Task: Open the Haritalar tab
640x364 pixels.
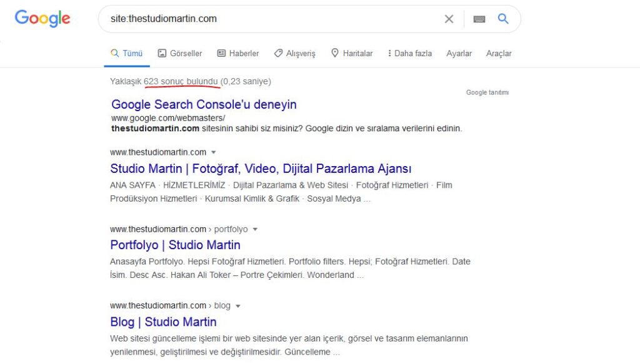Action: click(352, 54)
